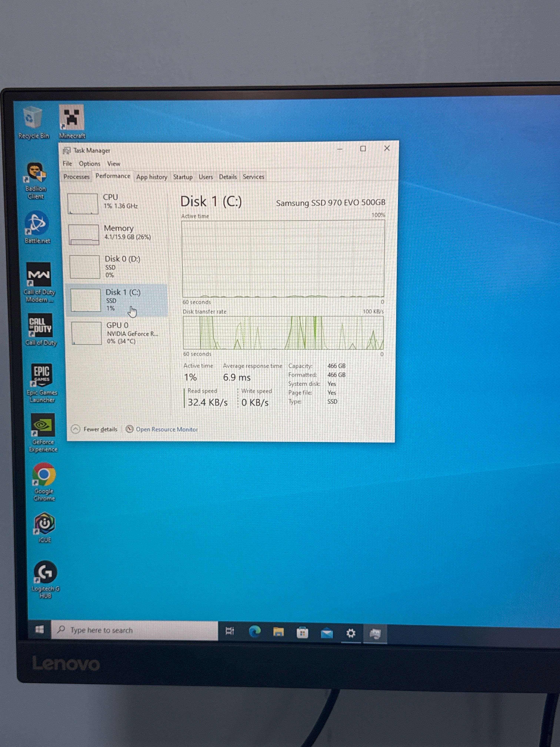The image size is (560, 747).
Task: Click the GPU 0 mini graph thumbnail
Action: point(86,333)
